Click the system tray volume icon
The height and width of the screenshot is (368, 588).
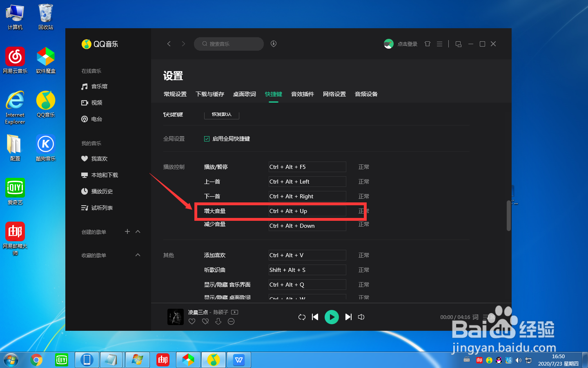click(x=518, y=360)
